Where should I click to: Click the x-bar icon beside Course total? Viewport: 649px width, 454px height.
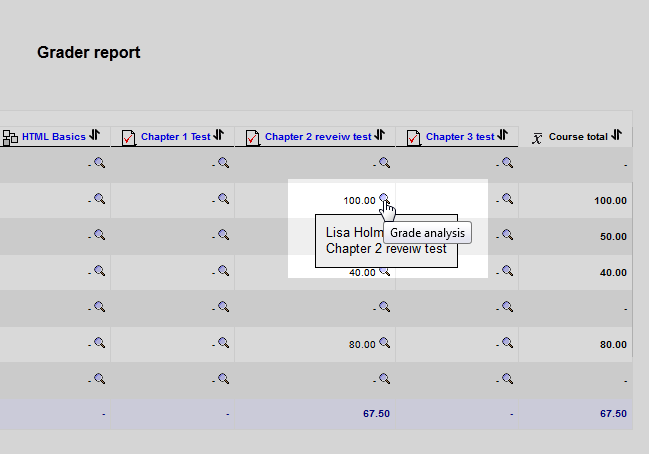537,138
